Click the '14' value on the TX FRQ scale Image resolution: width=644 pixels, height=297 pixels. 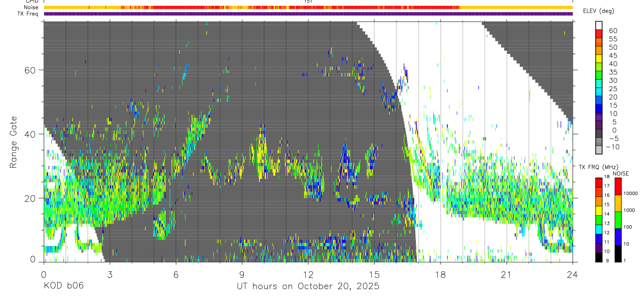point(607,214)
